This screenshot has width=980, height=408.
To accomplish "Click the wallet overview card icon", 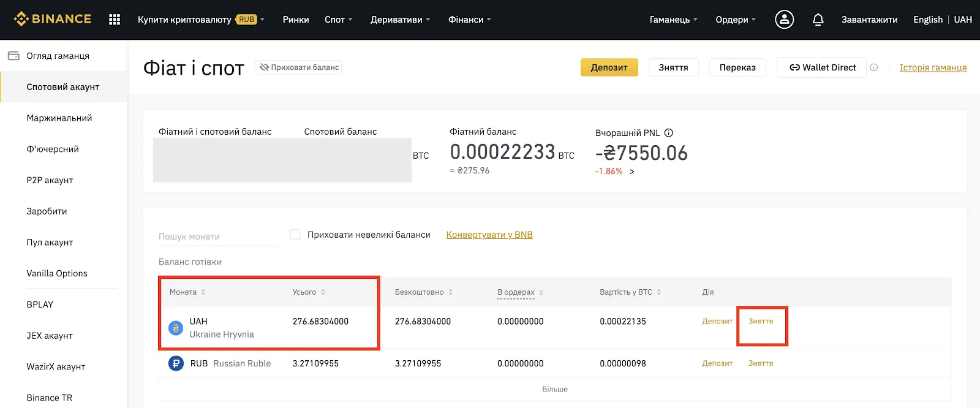I will (13, 56).
